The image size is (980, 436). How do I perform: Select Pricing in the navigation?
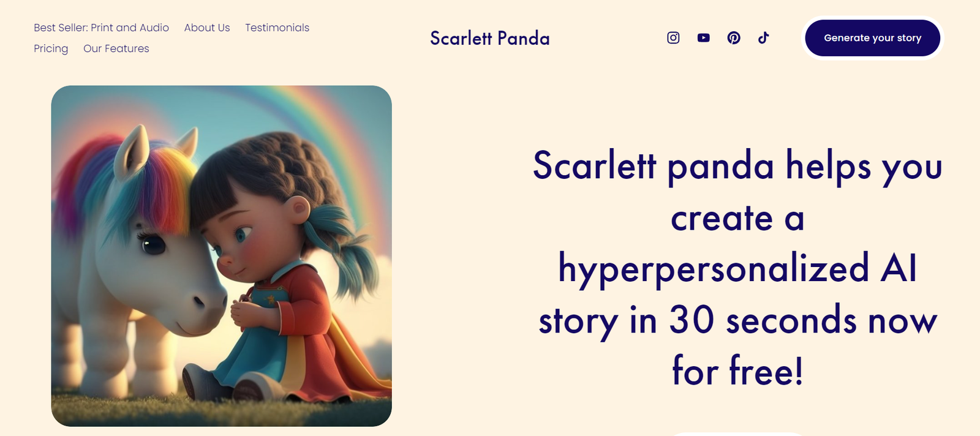pyautogui.click(x=51, y=48)
